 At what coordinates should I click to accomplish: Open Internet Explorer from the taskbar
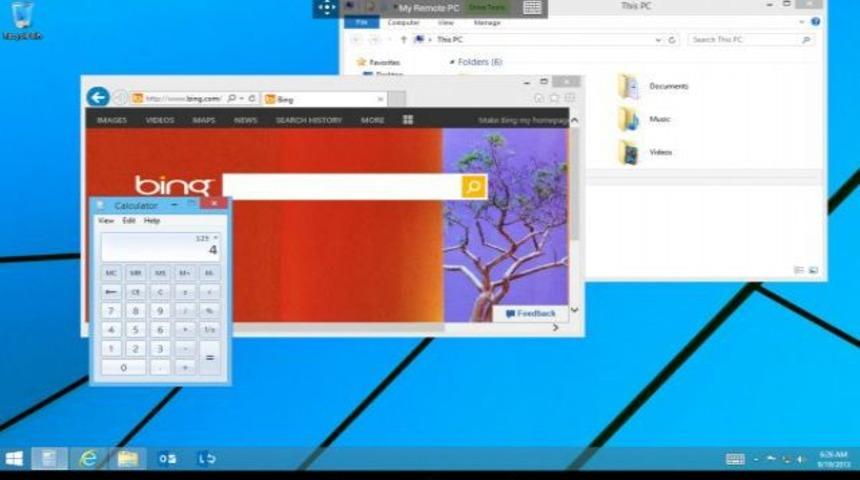pyautogui.click(x=88, y=459)
